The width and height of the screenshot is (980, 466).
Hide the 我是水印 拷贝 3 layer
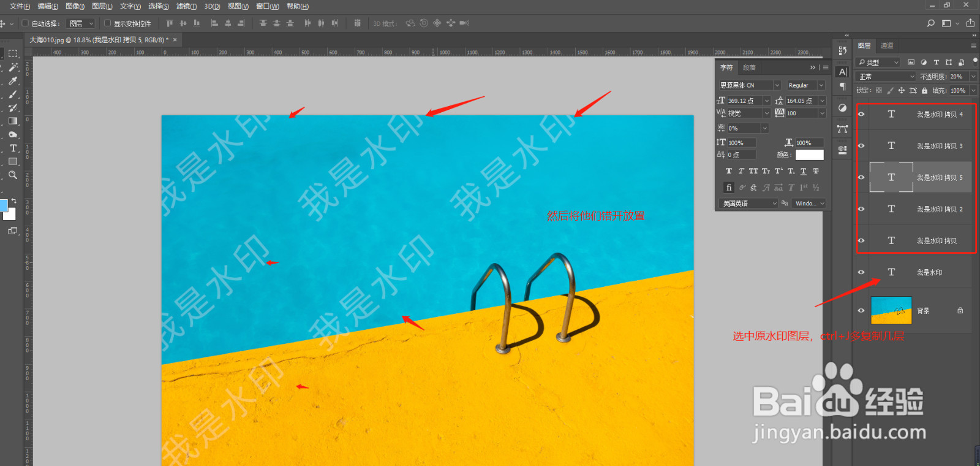[861, 146]
